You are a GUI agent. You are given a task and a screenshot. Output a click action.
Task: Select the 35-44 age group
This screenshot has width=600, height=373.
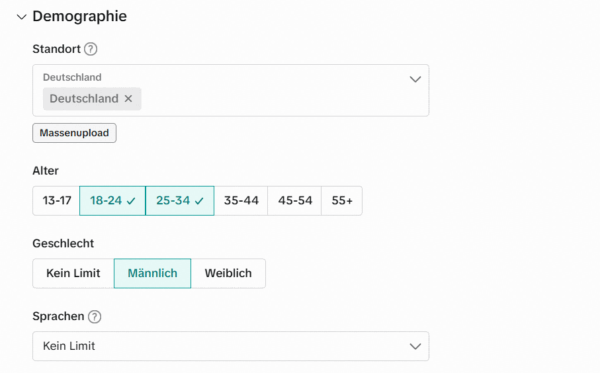241,201
